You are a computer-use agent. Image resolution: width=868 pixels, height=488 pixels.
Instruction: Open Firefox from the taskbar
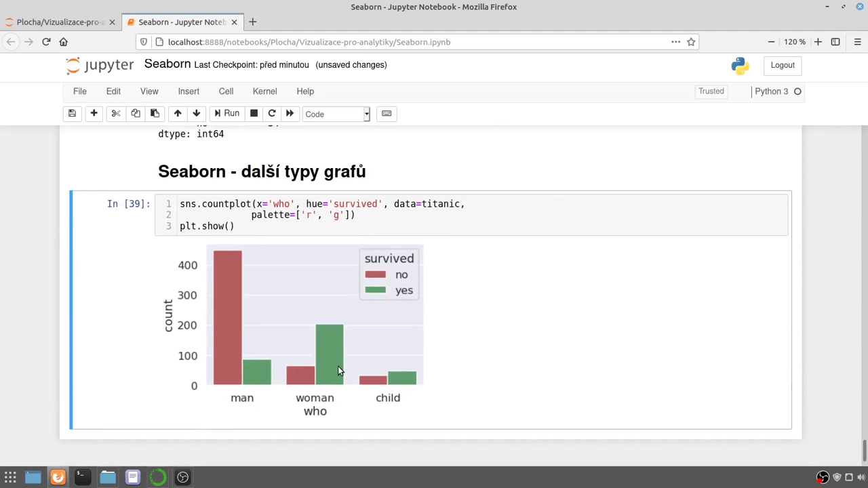58,477
